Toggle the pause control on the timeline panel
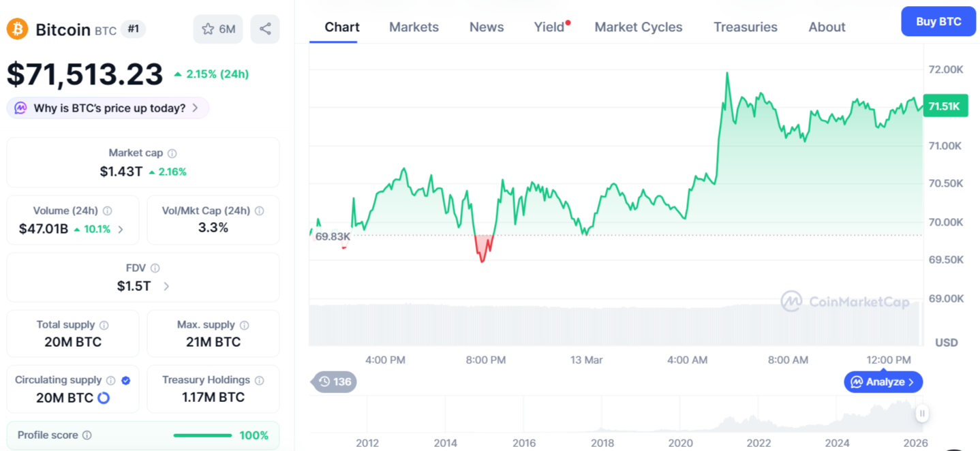This screenshot has width=980, height=451. (922, 414)
